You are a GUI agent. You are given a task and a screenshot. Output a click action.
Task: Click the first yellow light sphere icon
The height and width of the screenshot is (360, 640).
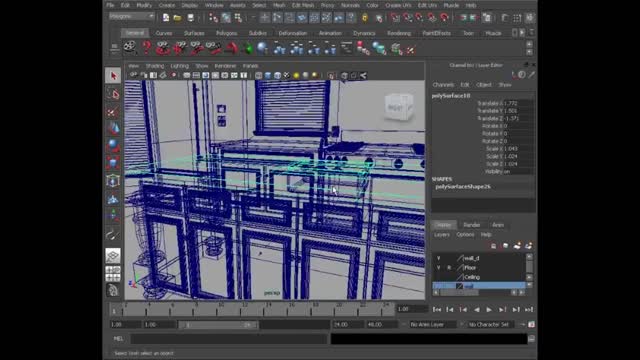(x=296, y=76)
